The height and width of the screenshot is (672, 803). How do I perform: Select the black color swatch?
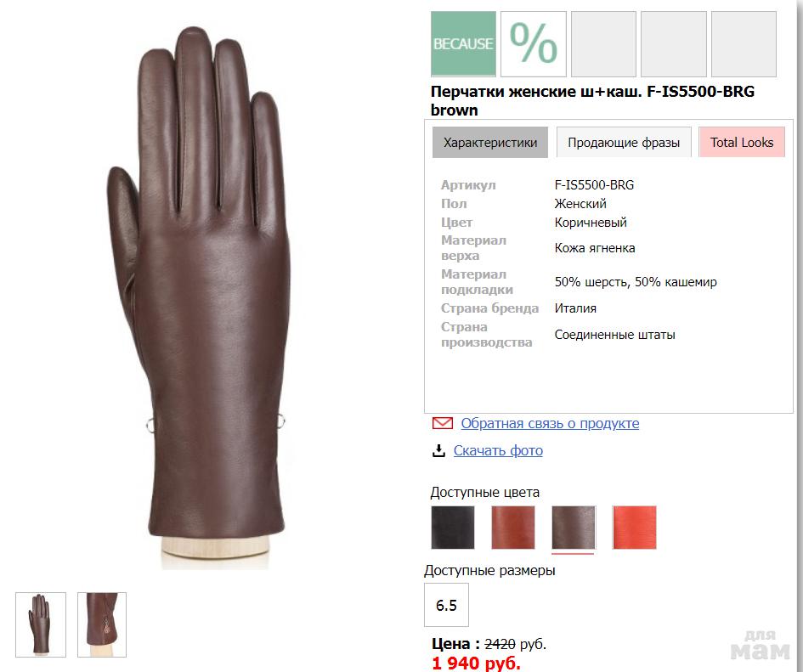[x=453, y=528]
